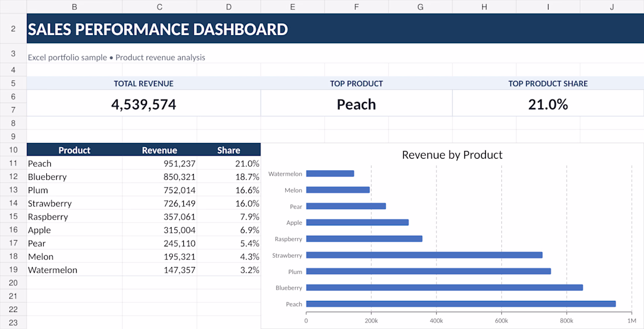Image resolution: width=644 pixels, height=329 pixels.
Task: Click the 4,539,574 total revenue value
Action: point(144,104)
